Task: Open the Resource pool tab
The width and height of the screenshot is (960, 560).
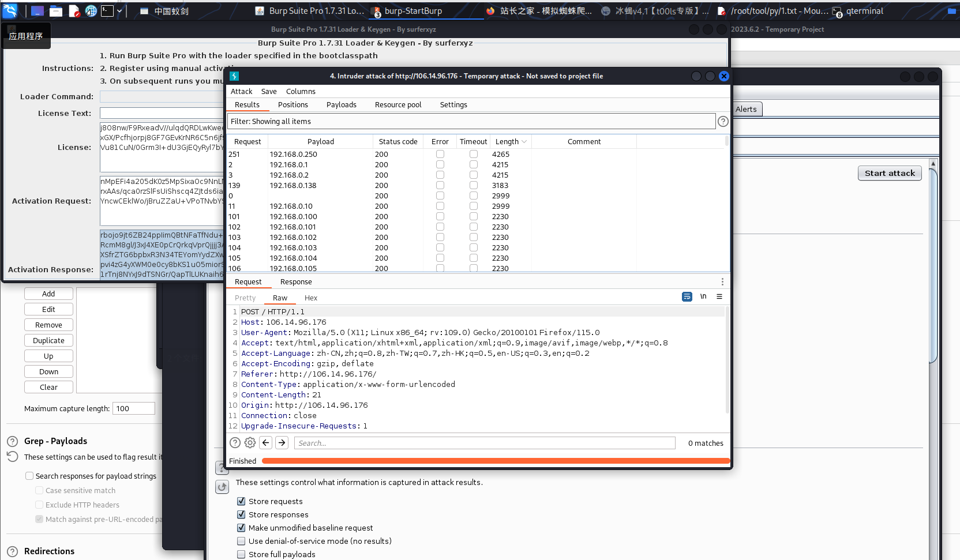Action: (398, 104)
